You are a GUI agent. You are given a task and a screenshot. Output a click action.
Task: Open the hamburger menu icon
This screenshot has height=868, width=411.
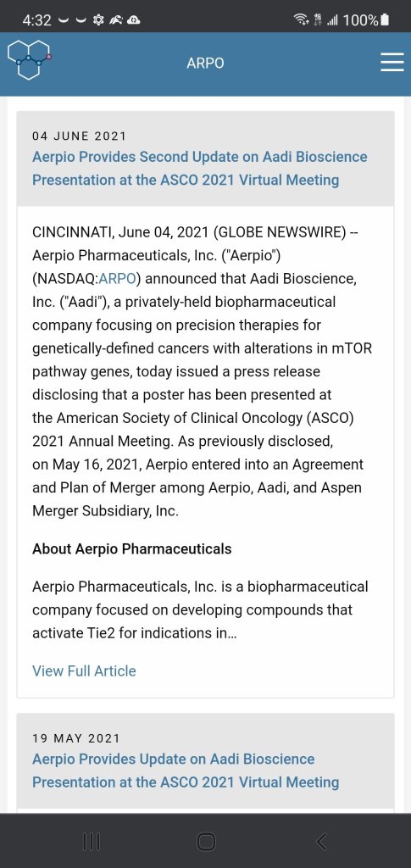click(392, 62)
